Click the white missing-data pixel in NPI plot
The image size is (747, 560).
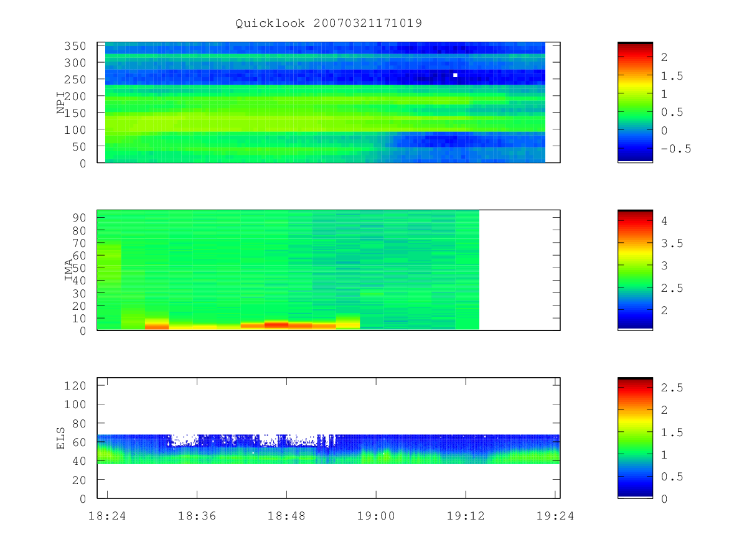pyautogui.click(x=455, y=75)
